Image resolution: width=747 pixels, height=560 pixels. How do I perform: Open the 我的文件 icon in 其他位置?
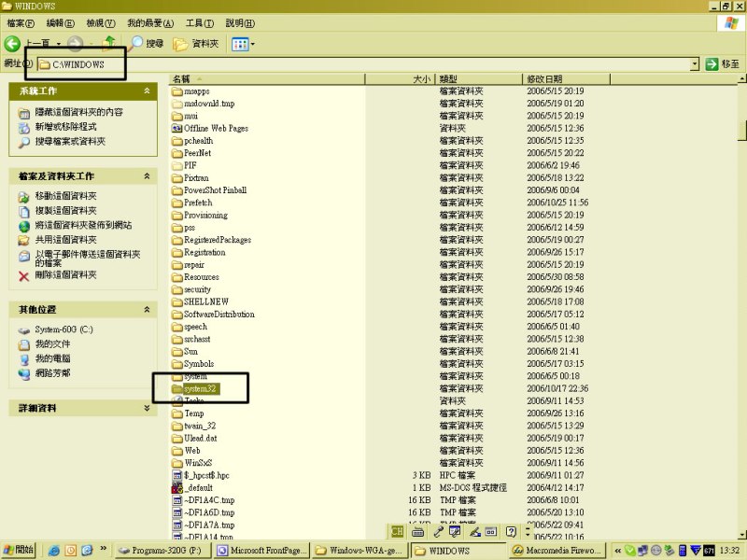click(x=24, y=344)
